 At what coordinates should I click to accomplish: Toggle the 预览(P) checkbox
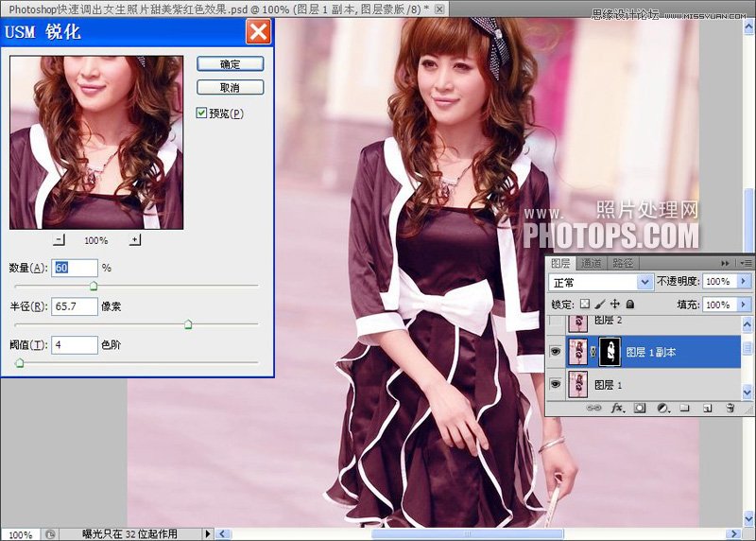(x=201, y=113)
